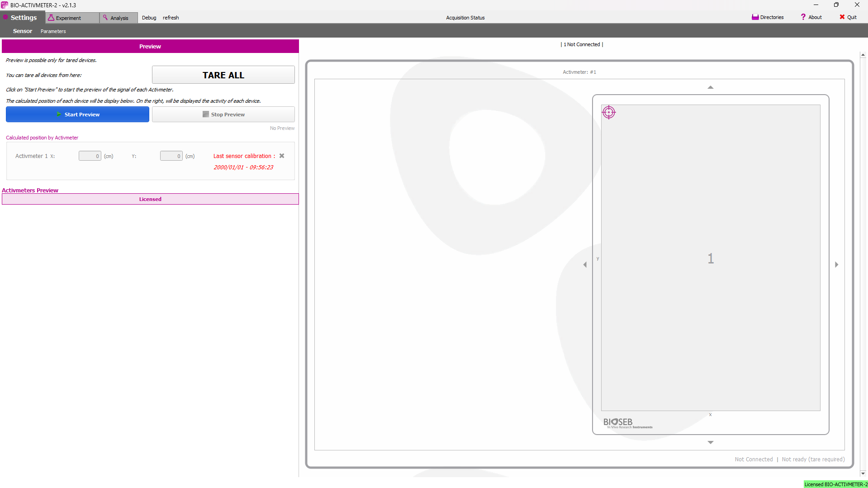868x488 pixels.
Task: Click the Directories folder icon
Action: (755, 17)
